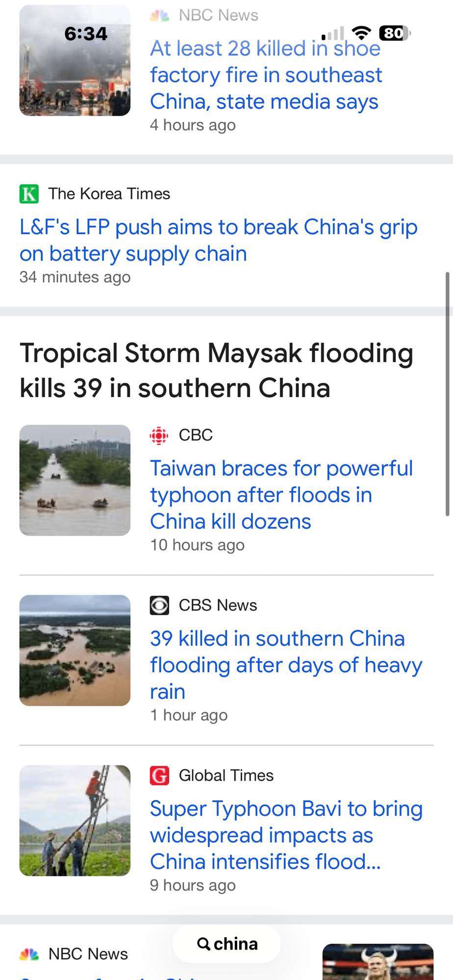Open the 39 killed in southern China article
This screenshot has width=453, height=980.
(286, 665)
